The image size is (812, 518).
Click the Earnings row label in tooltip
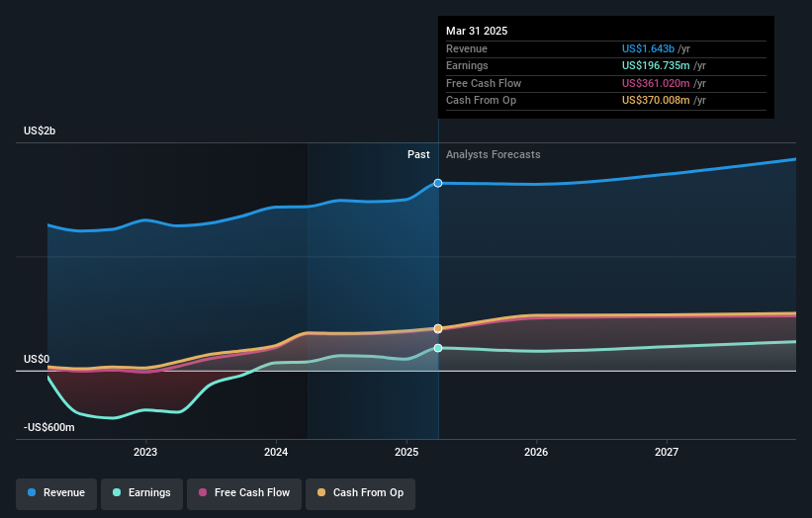point(467,65)
